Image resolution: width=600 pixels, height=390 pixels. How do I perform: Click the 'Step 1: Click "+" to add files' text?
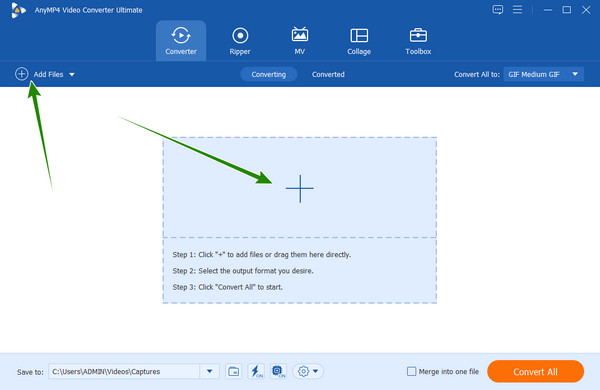[261, 255]
